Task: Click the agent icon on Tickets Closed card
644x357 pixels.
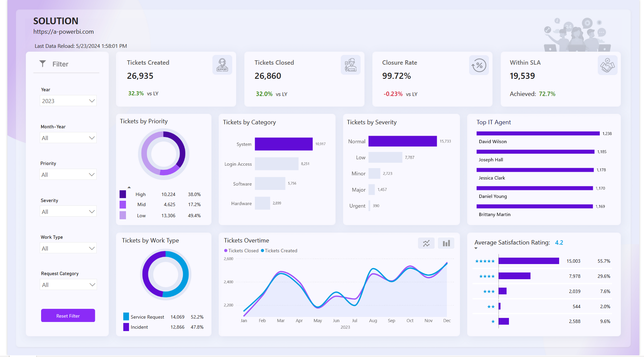Action: [350, 65]
